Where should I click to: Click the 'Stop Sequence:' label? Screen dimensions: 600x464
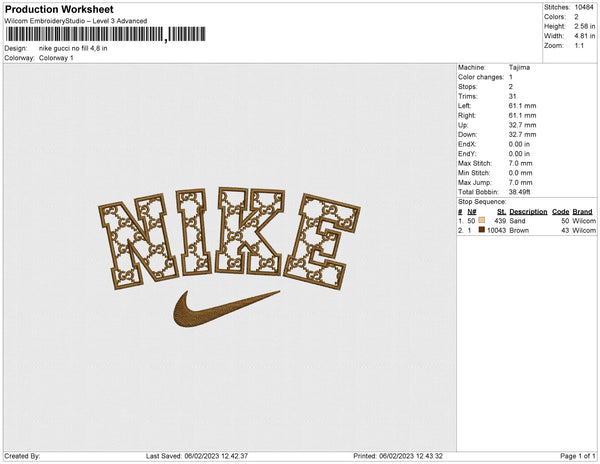click(482, 202)
